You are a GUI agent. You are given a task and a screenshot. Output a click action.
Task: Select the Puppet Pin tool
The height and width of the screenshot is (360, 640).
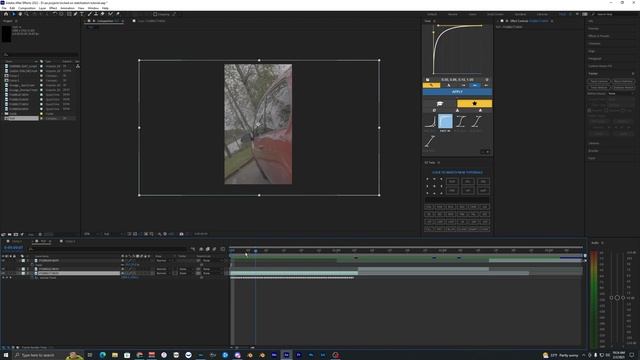pos(118,14)
